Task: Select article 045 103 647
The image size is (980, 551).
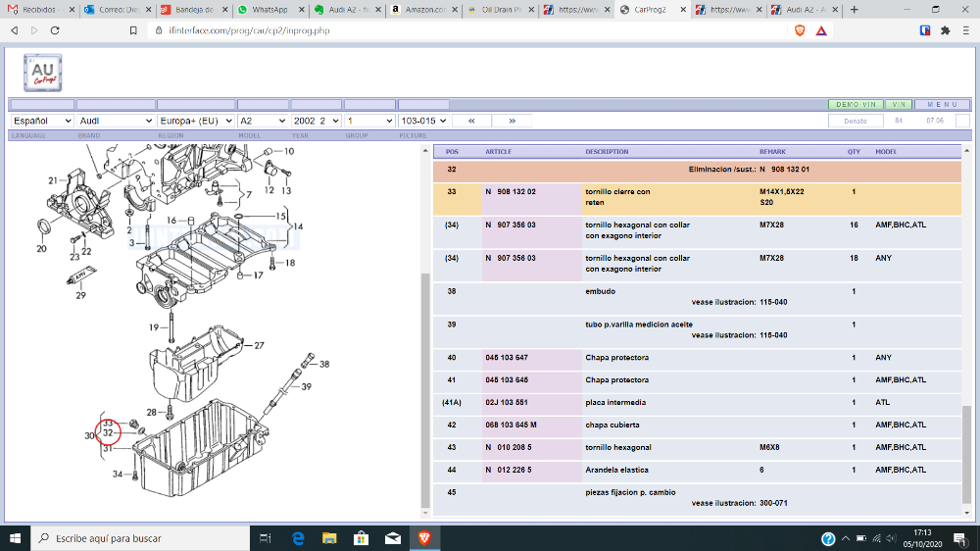Action: point(507,358)
